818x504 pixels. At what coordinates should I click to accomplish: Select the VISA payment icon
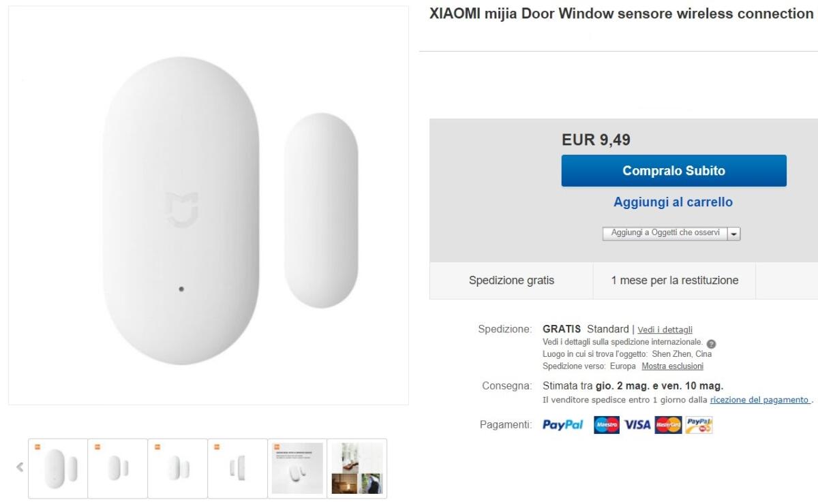(637, 424)
